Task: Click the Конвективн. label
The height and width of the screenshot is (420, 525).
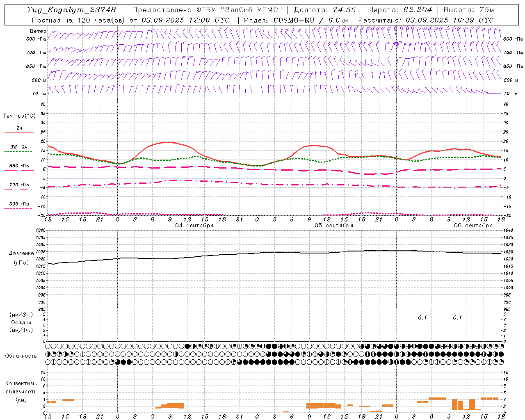Action: click(x=21, y=383)
